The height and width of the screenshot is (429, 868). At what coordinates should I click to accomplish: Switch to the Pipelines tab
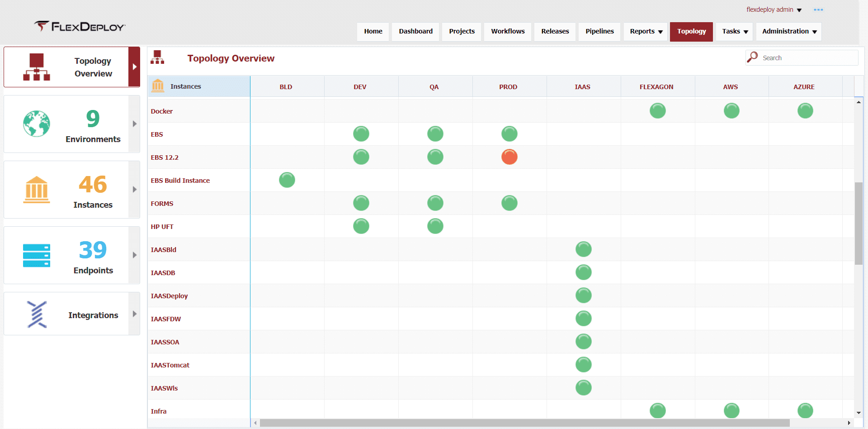[599, 32]
